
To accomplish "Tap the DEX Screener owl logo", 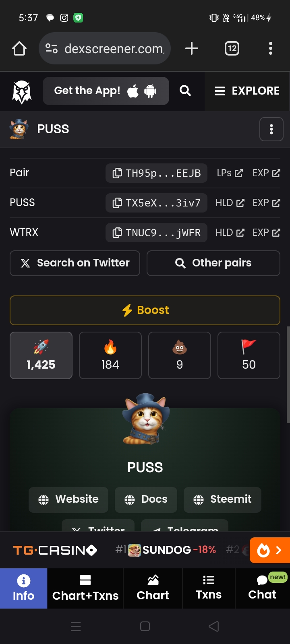I will click(x=22, y=92).
